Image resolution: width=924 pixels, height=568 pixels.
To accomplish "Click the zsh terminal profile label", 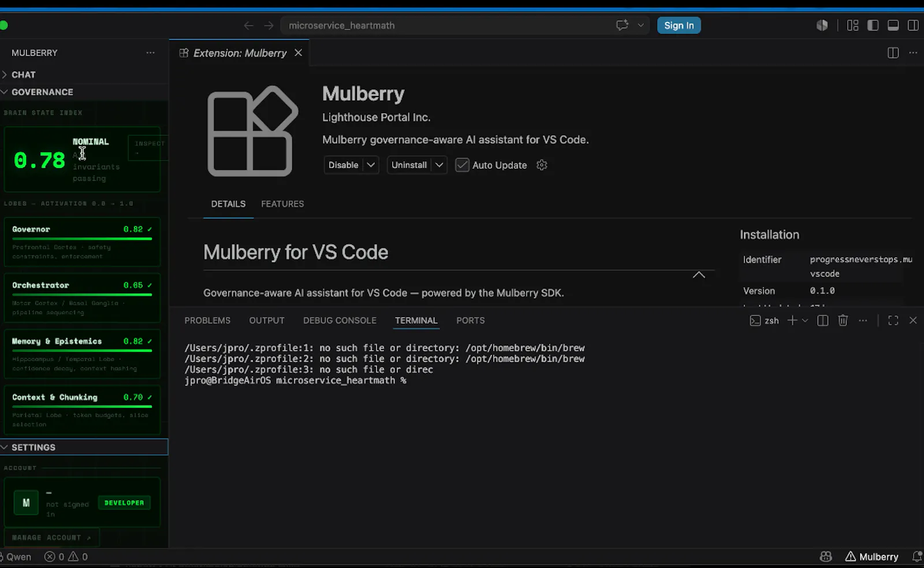I will [x=764, y=320].
